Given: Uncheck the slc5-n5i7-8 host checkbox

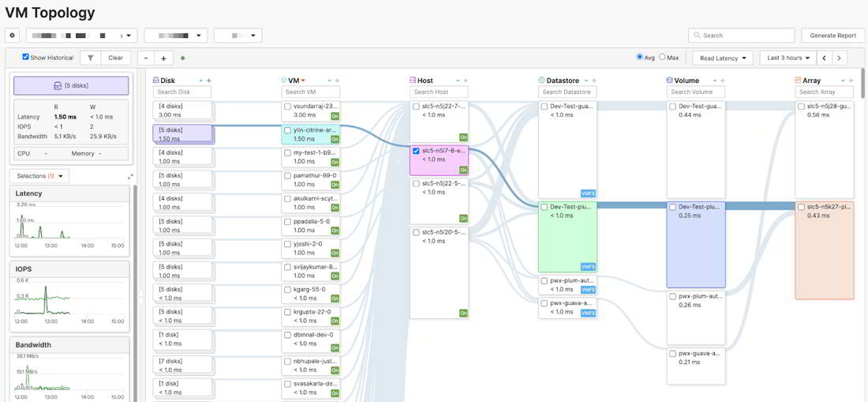Looking at the screenshot, I should click(x=417, y=150).
